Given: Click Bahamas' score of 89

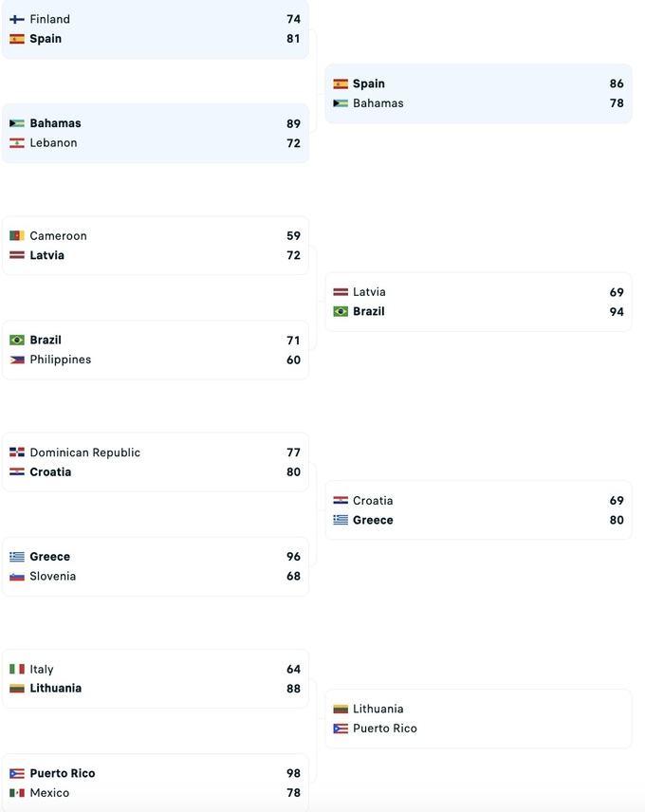Looking at the screenshot, I should pyautogui.click(x=293, y=123).
